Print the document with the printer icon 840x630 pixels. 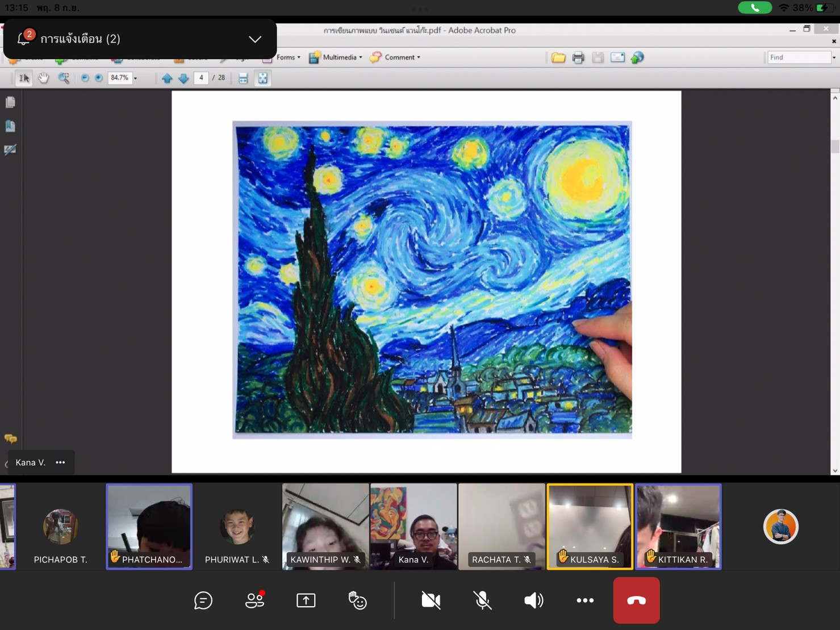(x=578, y=57)
